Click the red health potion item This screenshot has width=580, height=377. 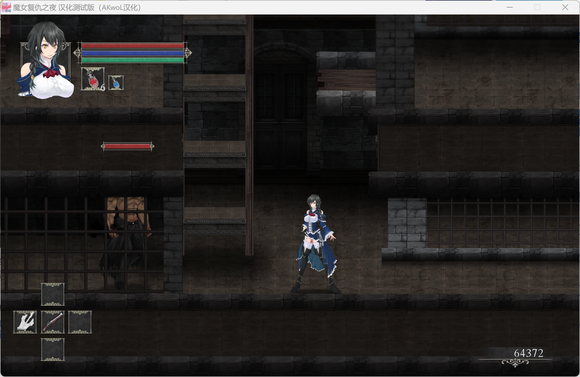coord(92,79)
